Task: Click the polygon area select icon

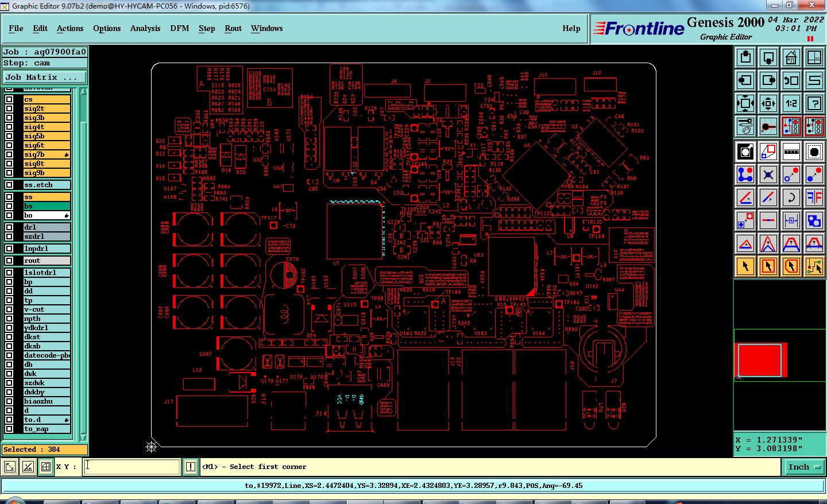Action: tap(791, 266)
